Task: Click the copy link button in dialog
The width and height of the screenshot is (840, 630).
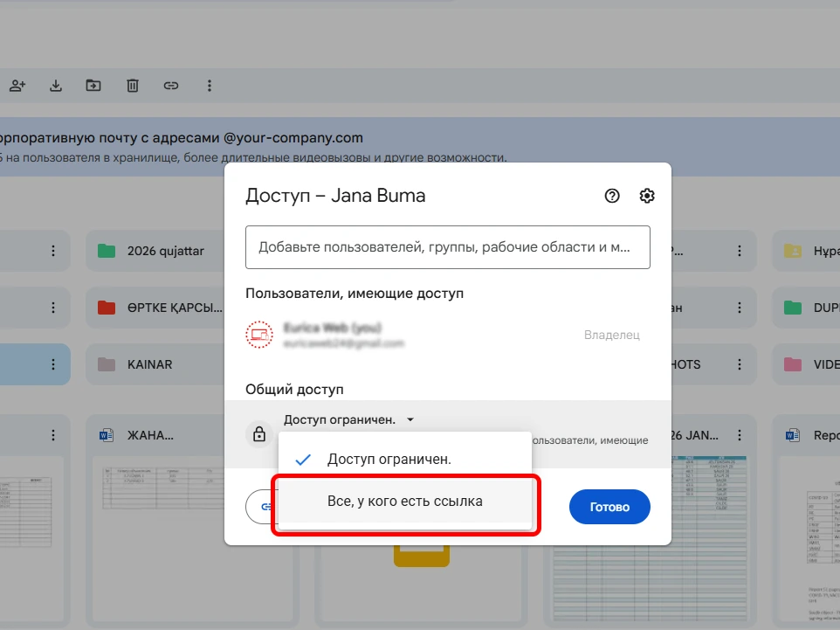Action: coord(261,507)
